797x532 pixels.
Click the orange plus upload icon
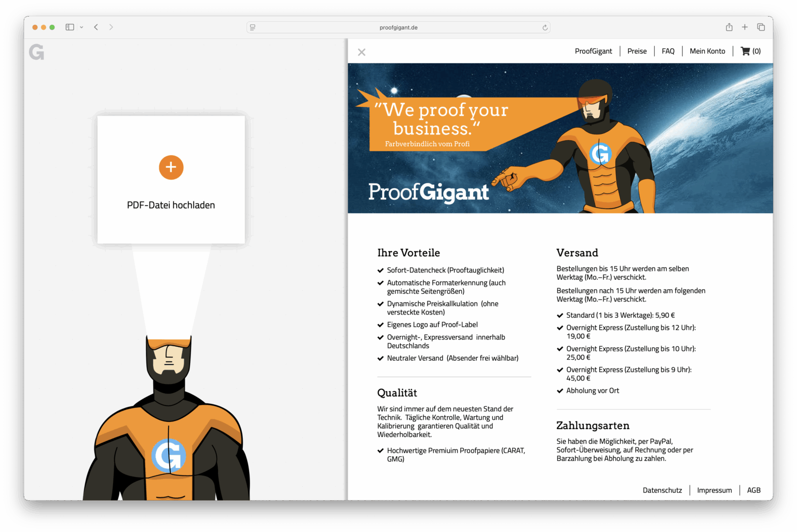pos(171,167)
